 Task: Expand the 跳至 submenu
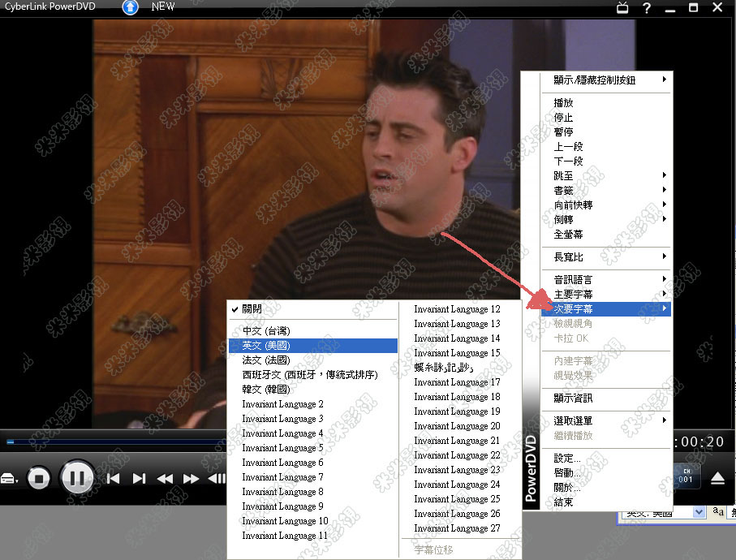click(606, 175)
